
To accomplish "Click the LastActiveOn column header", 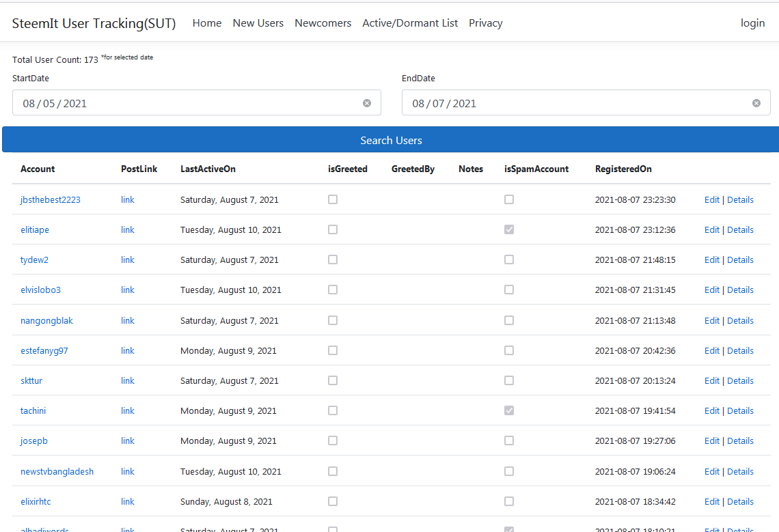I will point(208,169).
